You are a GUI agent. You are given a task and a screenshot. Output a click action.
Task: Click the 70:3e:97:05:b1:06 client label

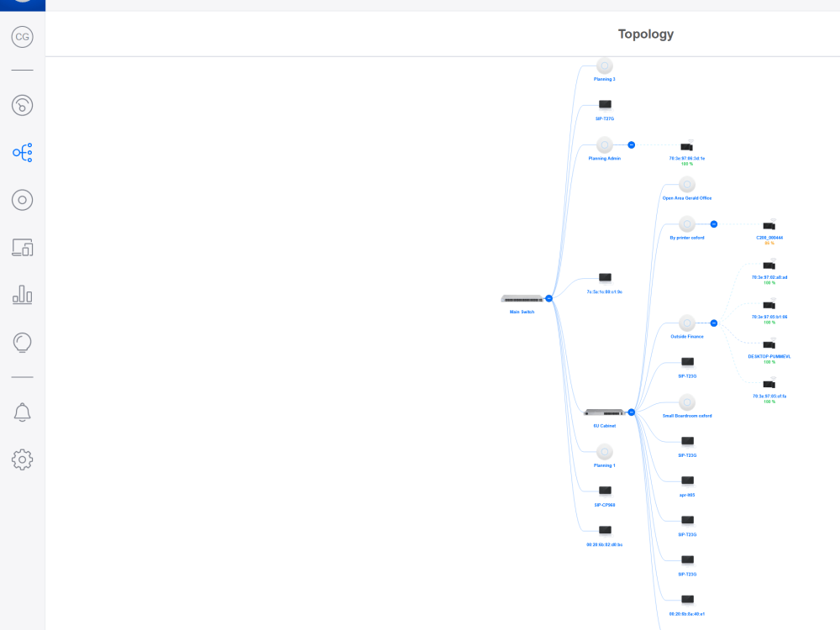point(769,318)
